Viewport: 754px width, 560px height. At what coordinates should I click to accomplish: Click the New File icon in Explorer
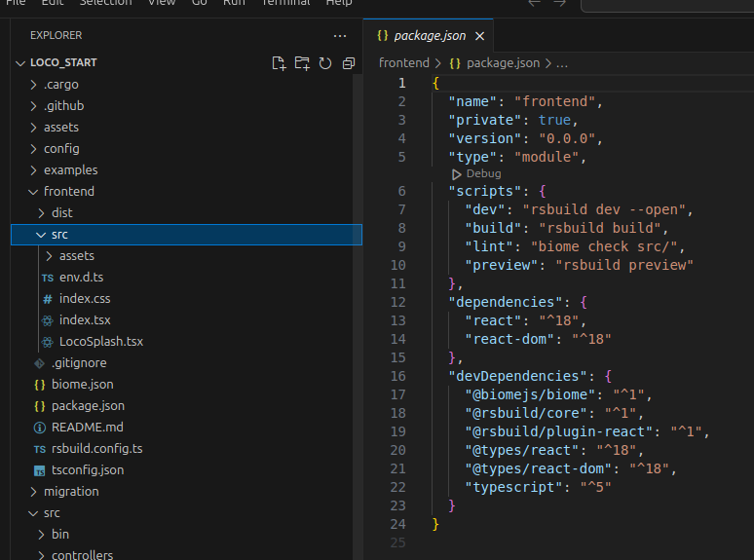click(279, 63)
